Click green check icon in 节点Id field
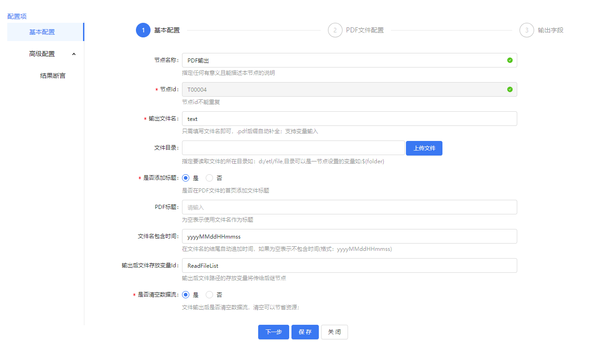Screen dimensions: 603x364 pyautogui.click(x=510, y=89)
